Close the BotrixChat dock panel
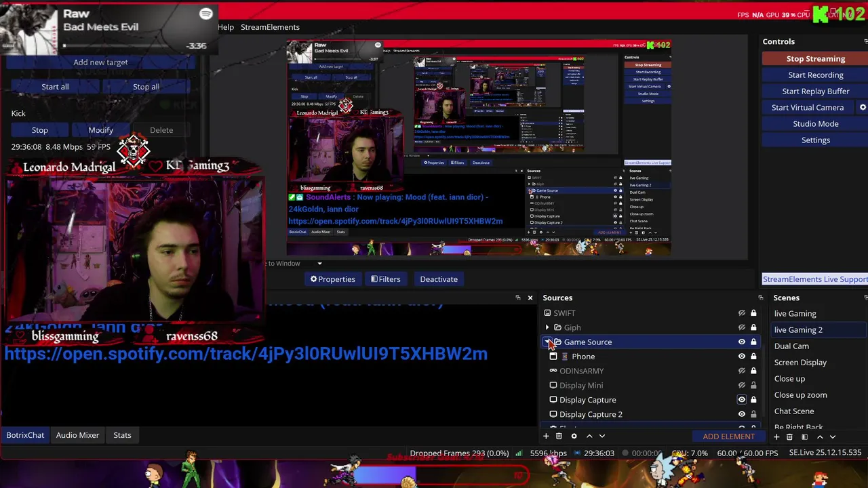 click(530, 298)
